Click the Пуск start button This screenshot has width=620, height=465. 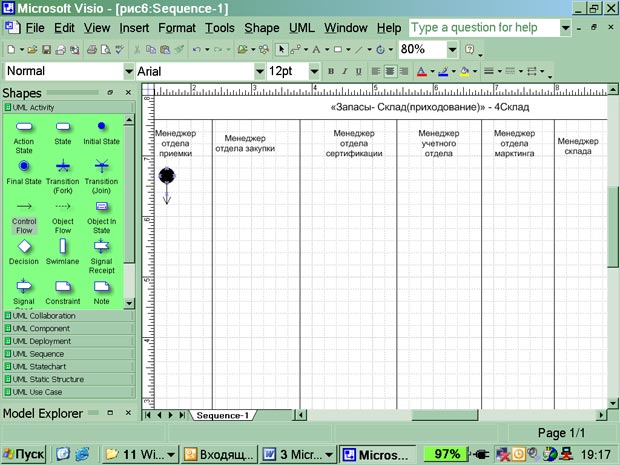23,453
